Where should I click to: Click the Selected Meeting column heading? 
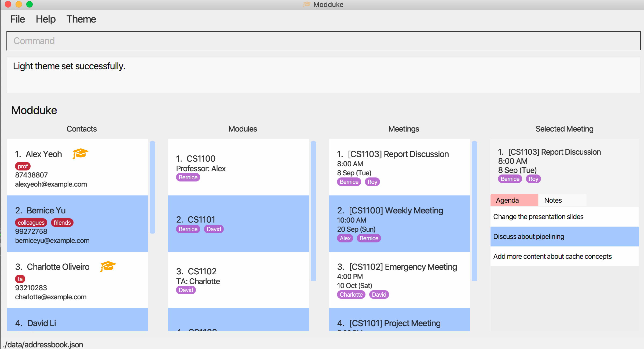point(564,129)
